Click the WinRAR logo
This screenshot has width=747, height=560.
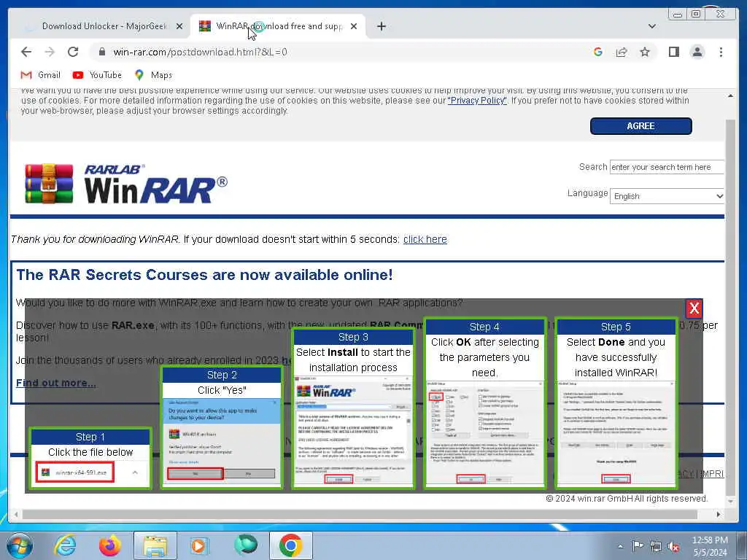125,184
